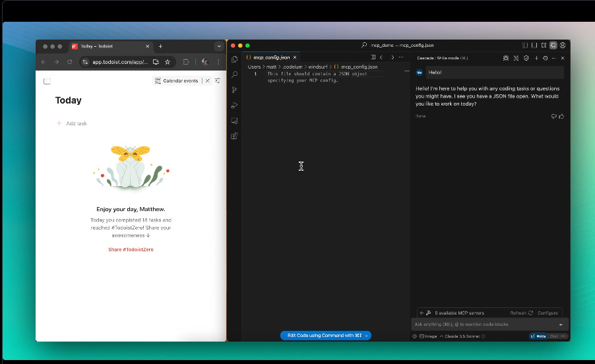This screenshot has height=364, width=595.
Task: Open ellipsis next to Chat mode
Action: (563, 336)
